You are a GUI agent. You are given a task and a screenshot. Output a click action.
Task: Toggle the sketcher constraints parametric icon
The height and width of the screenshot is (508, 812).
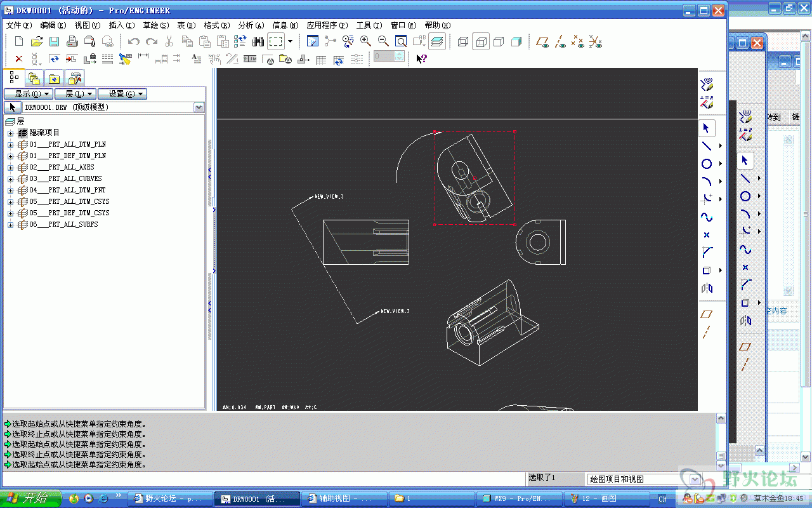(x=706, y=102)
